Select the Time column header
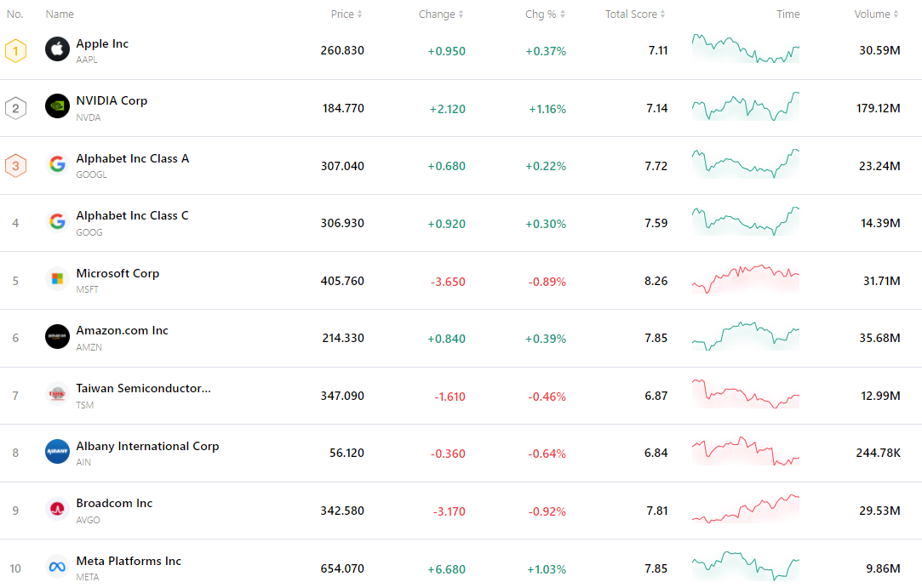Image resolution: width=922 pixels, height=588 pixels. (787, 14)
